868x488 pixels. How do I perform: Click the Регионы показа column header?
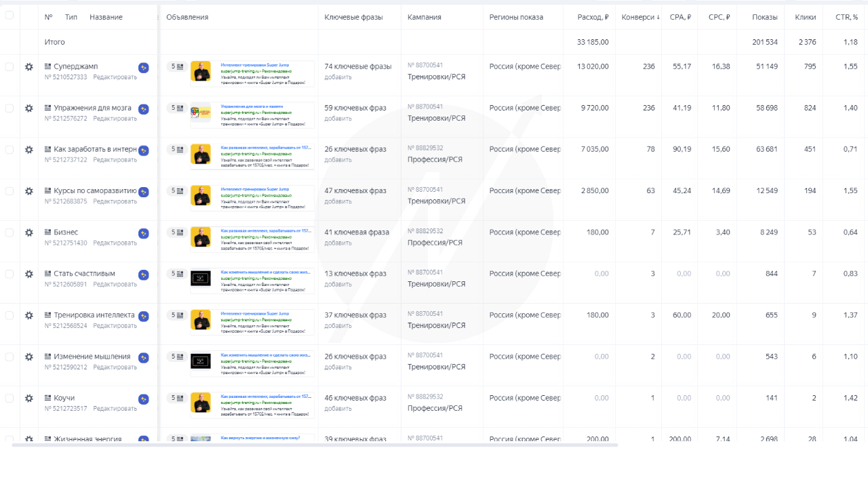pyautogui.click(x=516, y=17)
